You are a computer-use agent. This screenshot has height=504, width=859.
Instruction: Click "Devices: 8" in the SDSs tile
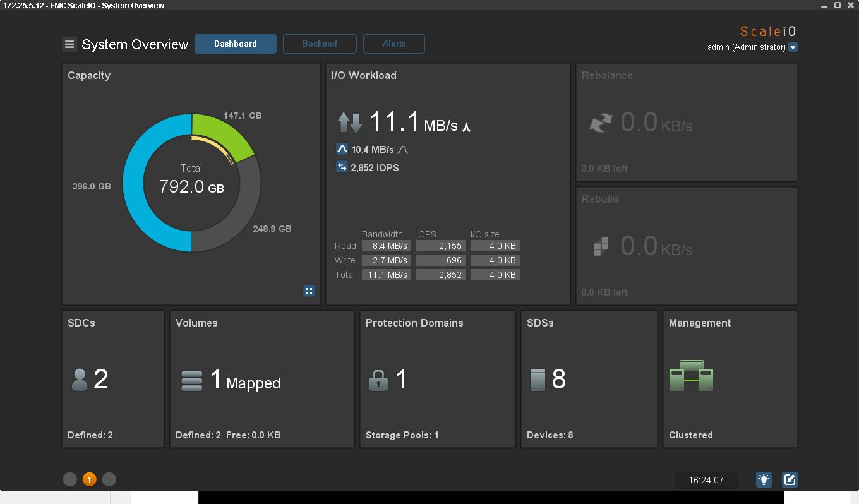pyautogui.click(x=550, y=435)
